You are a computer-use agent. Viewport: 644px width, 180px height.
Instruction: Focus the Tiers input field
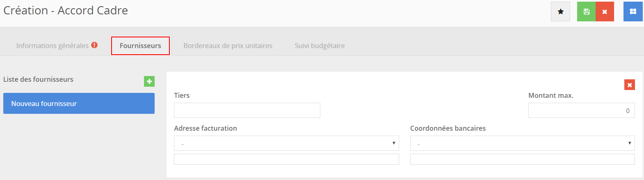point(247,111)
